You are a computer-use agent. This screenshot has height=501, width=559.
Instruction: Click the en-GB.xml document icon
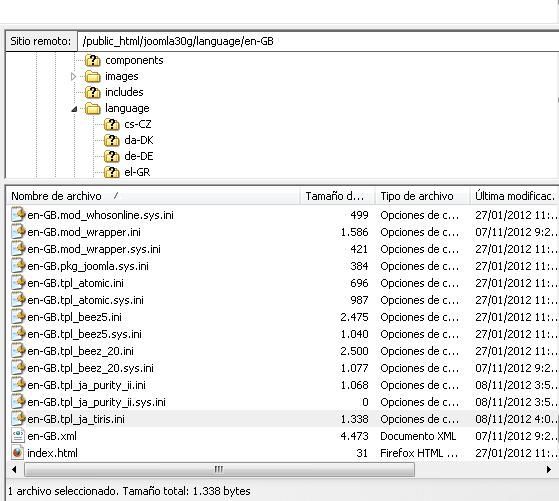coord(18,436)
